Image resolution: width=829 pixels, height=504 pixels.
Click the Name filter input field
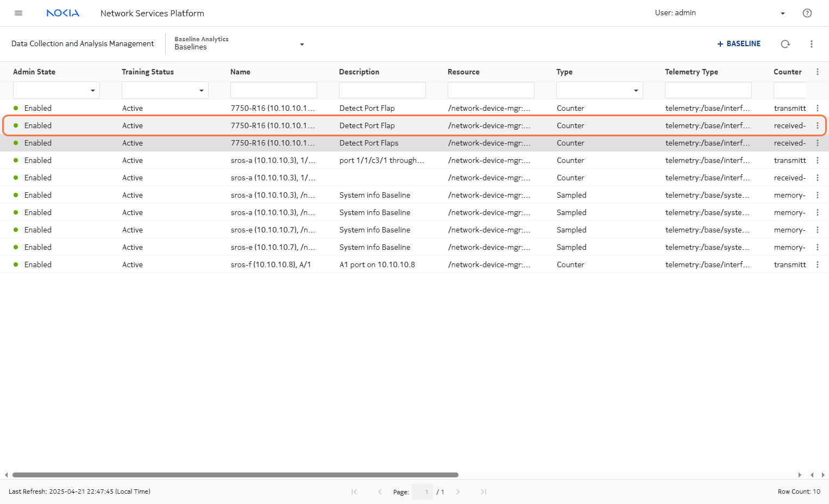click(273, 90)
